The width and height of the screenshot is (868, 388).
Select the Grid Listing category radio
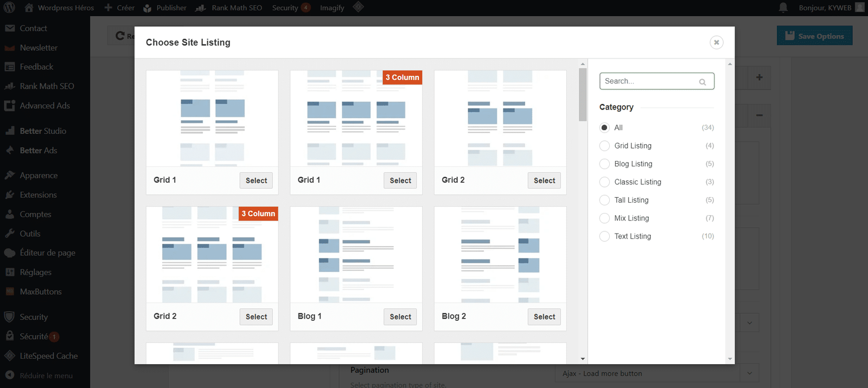coord(604,146)
